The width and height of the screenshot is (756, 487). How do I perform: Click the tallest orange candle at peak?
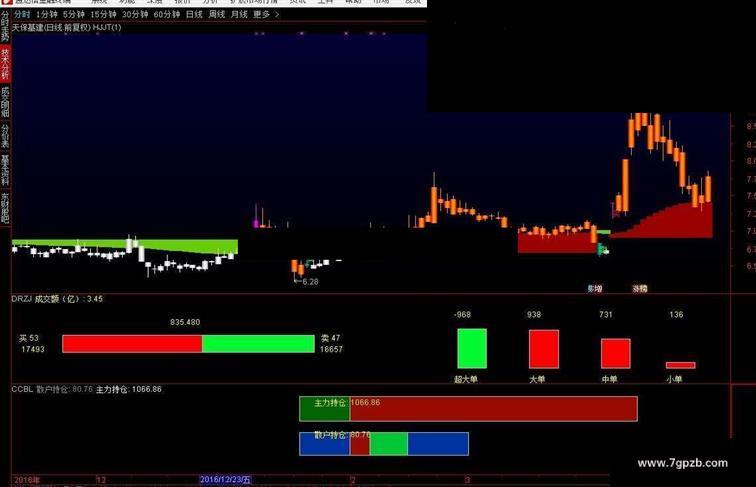(625, 185)
